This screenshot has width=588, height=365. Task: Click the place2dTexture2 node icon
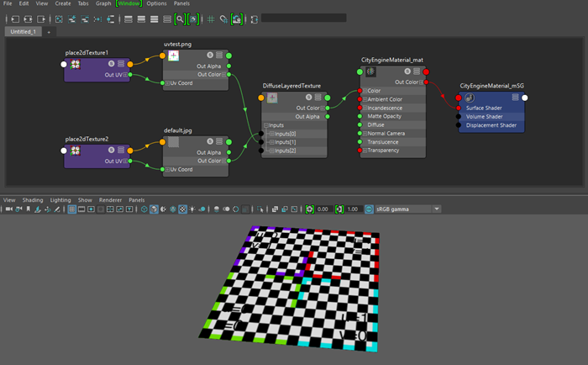(x=75, y=151)
